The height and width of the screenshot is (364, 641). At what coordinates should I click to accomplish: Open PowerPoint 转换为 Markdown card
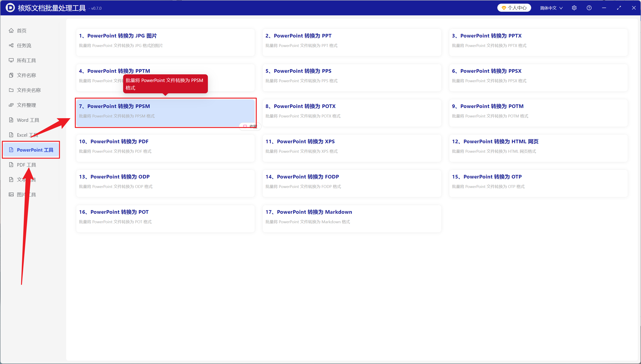click(x=352, y=218)
